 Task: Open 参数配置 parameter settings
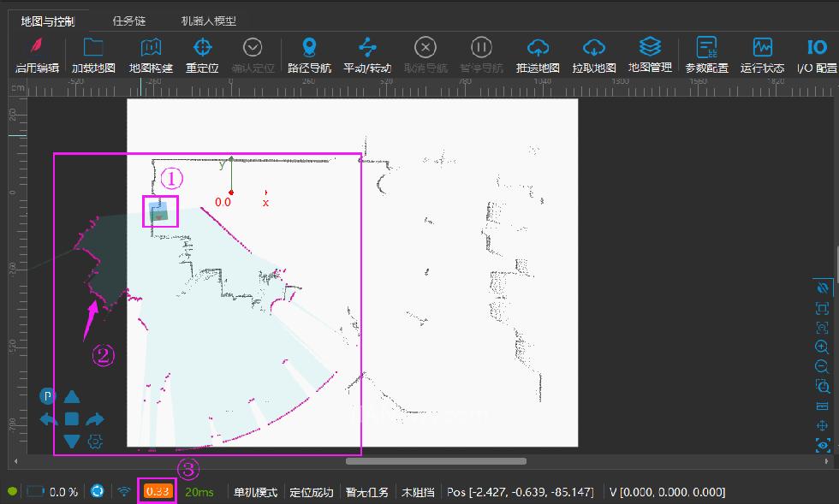[x=706, y=48]
